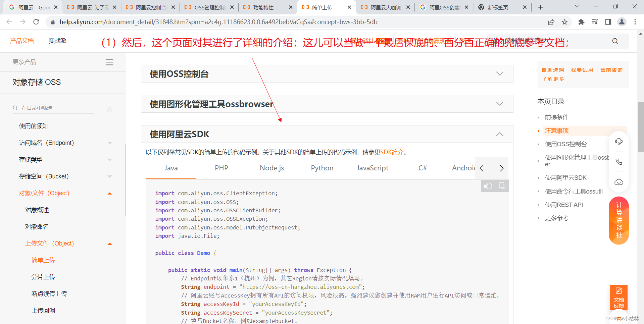Screen dimensions: 644x324
Task: Open the tab search dropdown arrow
Action: click(x=577, y=6)
